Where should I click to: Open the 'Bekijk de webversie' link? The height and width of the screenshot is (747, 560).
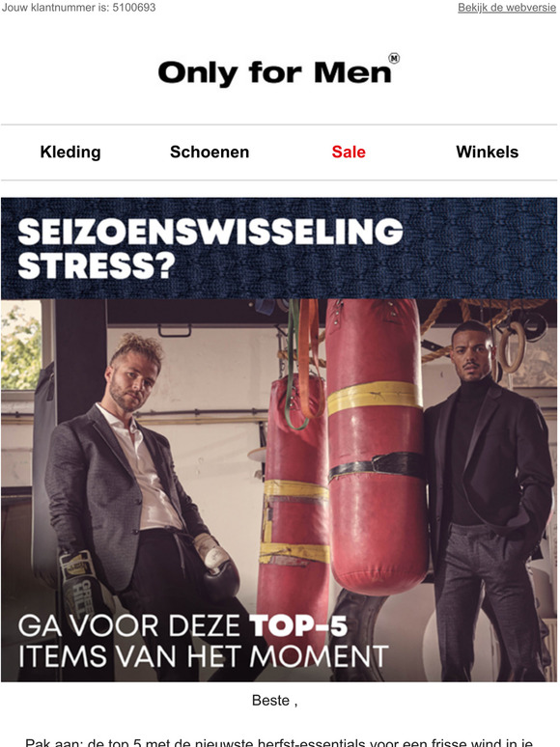pyautogui.click(x=507, y=8)
